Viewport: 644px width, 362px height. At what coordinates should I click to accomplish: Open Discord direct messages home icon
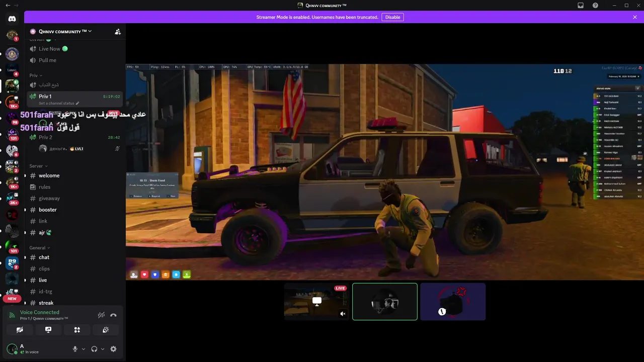tap(12, 19)
